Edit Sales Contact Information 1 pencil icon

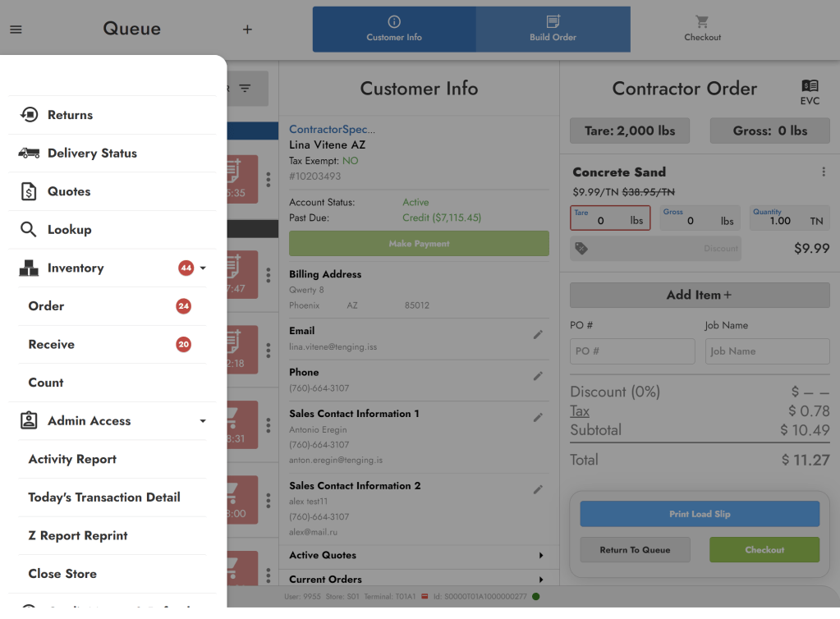[538, 417]
